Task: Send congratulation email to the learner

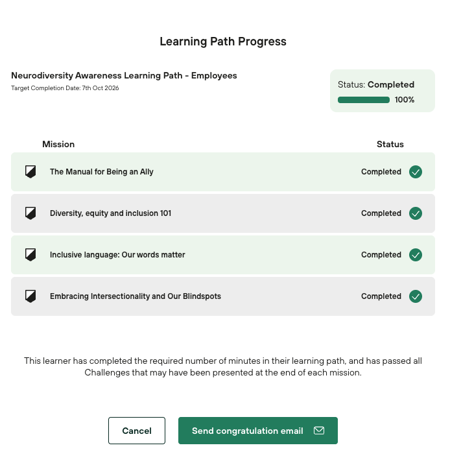Action: point(248,431)
